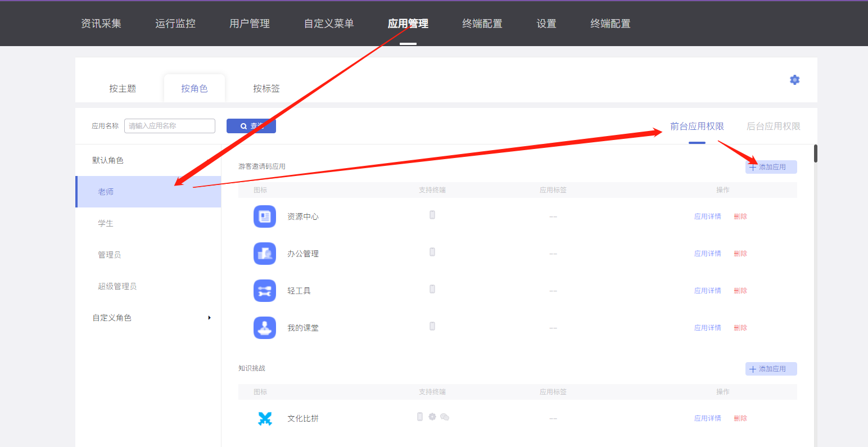868x447 pixels.
Task: Select the 默认角色 group
Action: pyautogui.click(x=108, y=160)
